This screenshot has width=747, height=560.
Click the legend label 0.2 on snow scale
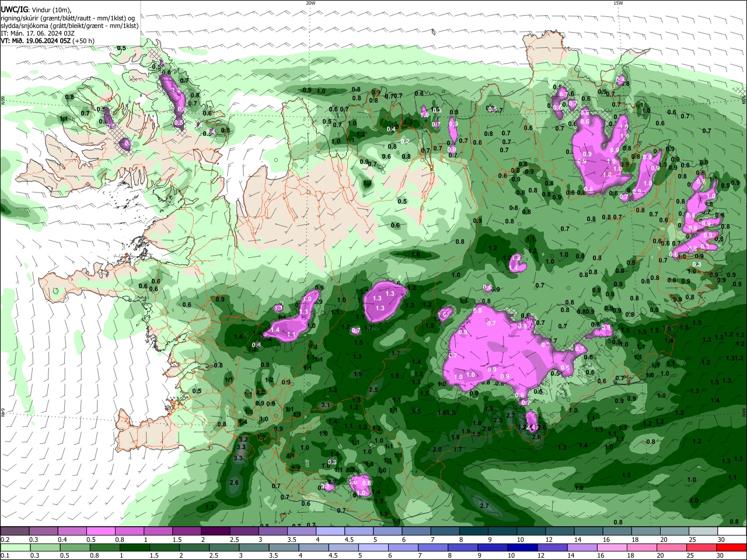5,540
